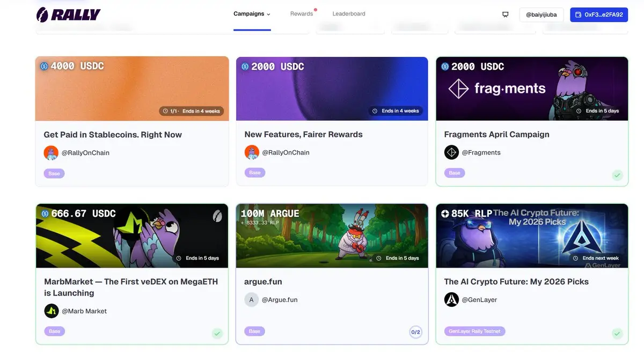Click @RallyOnChain handle on New Features card
The image size is (644, 354).
[x=286, y=152]
